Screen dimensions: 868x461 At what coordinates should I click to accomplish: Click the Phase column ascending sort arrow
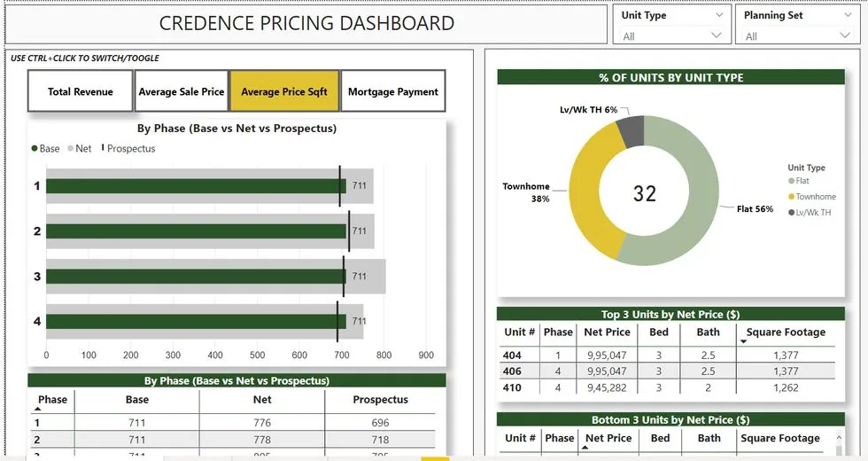click(x=37, y=409)
